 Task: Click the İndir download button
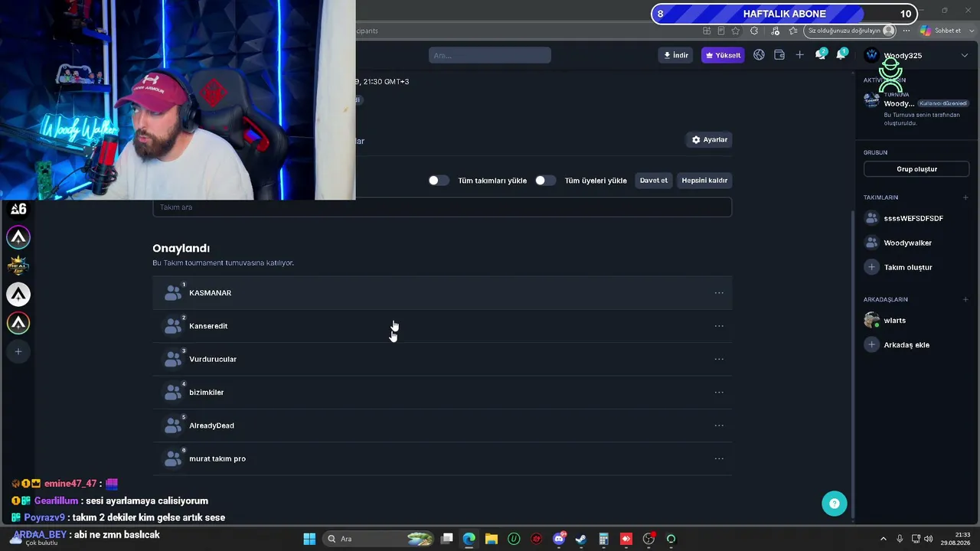(x=676, y=55)
